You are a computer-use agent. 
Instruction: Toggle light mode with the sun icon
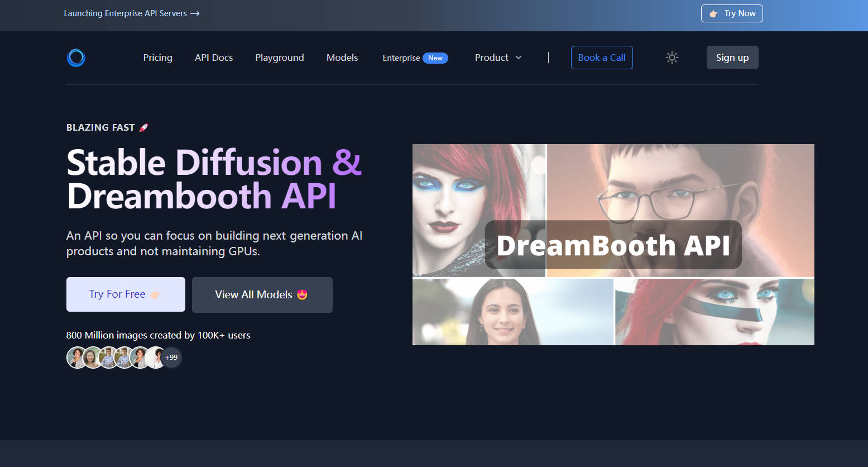(672, 58)
